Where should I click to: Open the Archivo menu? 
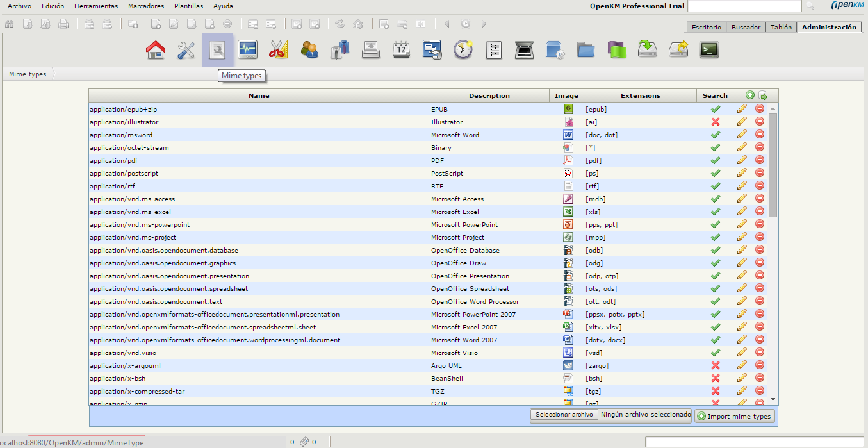(x=19, y=6)
